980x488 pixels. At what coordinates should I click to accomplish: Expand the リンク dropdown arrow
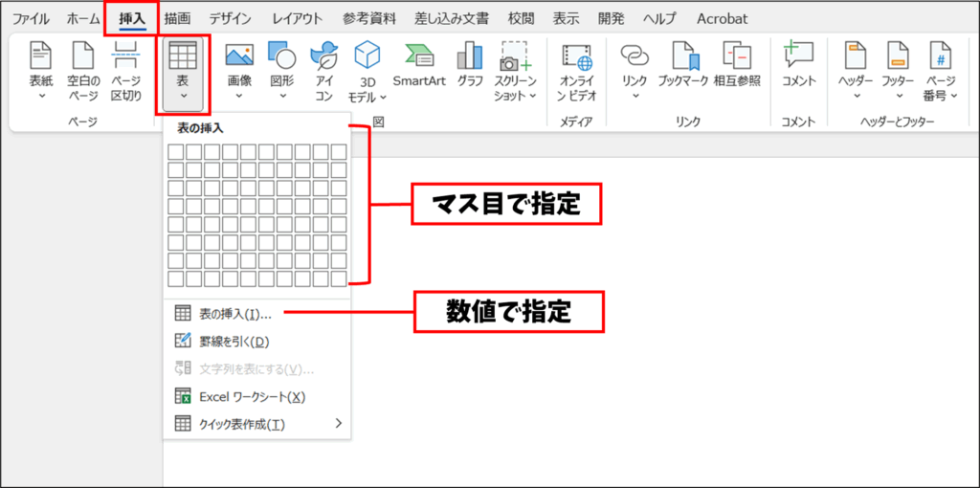tap(635, 97)
